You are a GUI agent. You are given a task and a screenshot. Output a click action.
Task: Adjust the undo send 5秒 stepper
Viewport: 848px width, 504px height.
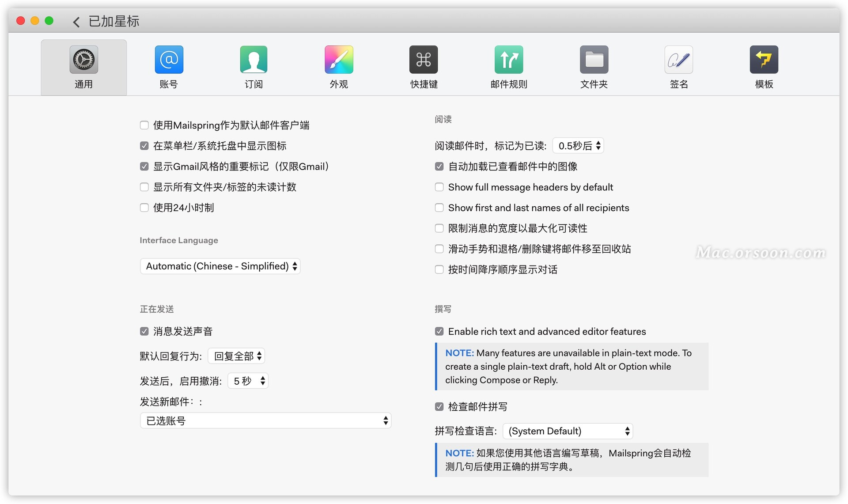click(247, 380)
